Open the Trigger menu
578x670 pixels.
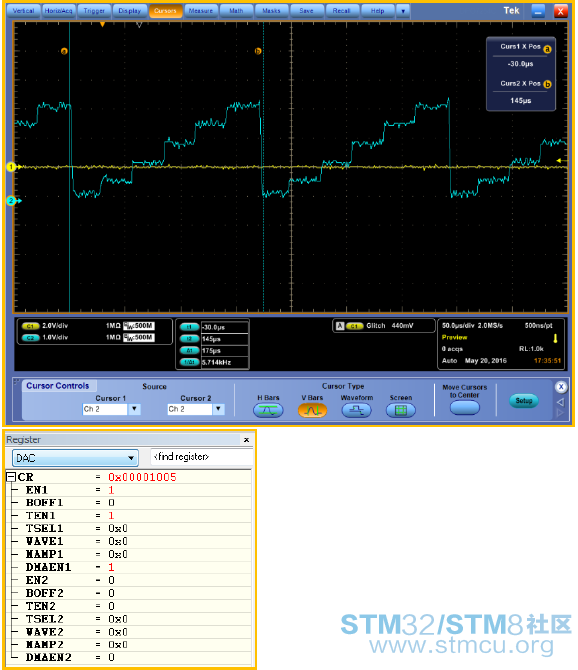click(x=94, y=11)
